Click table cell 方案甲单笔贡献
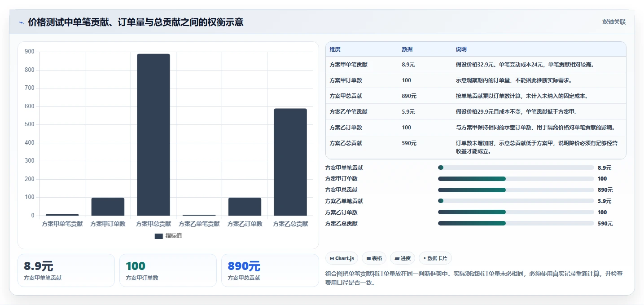 [x=348, y=65]
